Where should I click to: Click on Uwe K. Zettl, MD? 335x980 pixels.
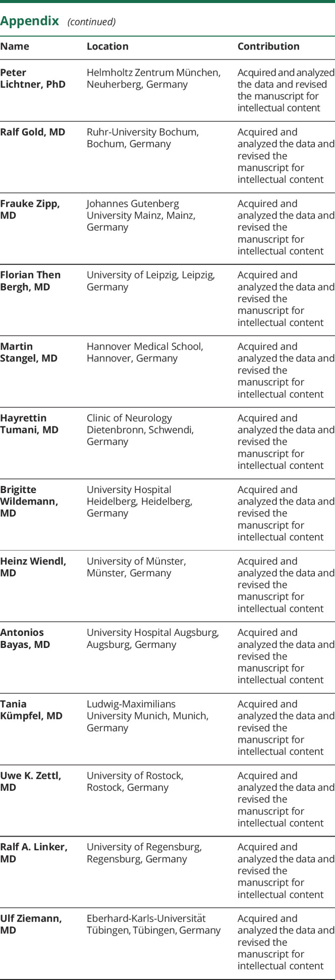coord(31,781)
